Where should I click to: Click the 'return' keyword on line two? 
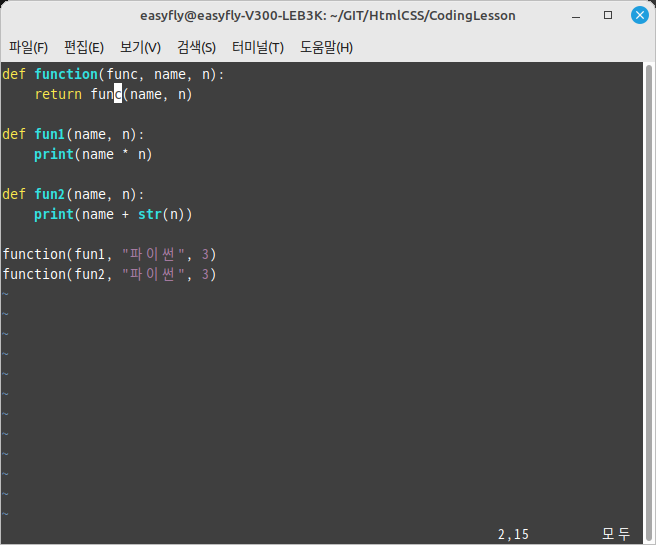[x=58, y=95]
